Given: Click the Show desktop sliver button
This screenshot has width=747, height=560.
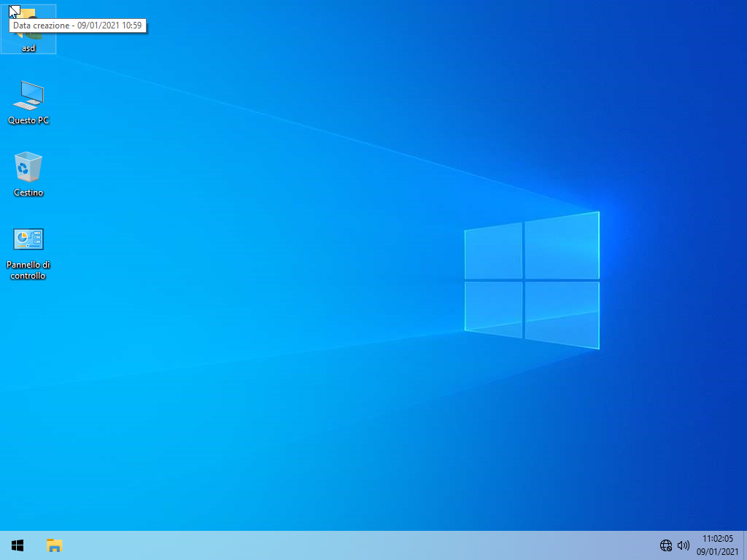Looking at the screenshot, I should tap(745, 545).
